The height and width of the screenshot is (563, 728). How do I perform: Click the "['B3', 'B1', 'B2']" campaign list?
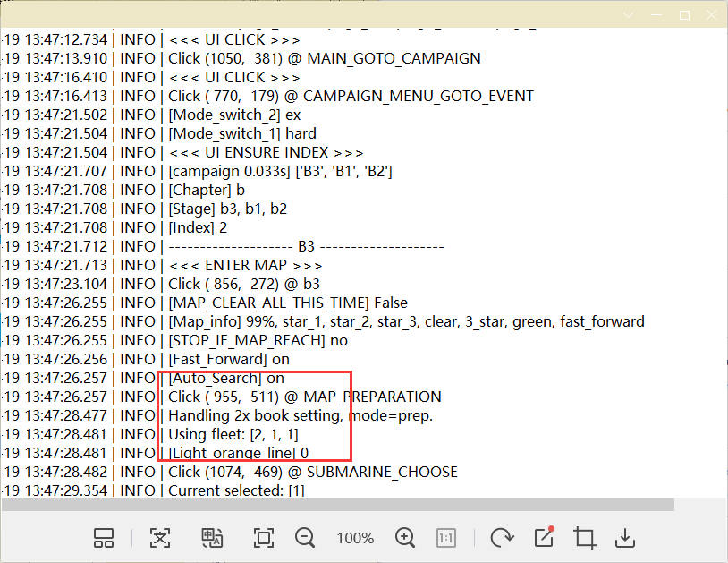[x=344, y=172]
